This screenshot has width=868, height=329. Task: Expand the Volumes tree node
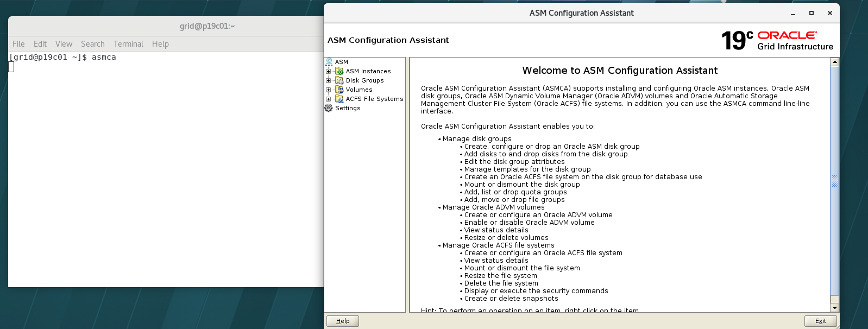pos(328,90)
